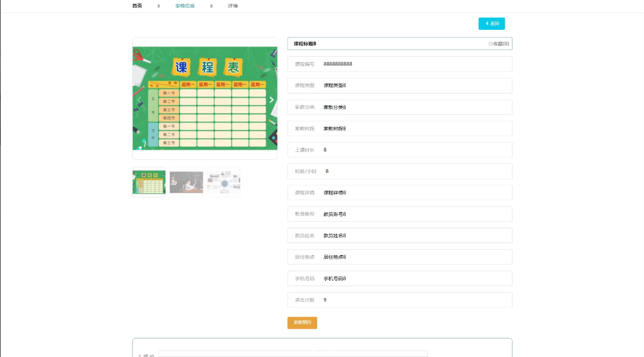Image resolution: width=644 pixels, height=357 pixels.
Task: Select the third gray diagram thumbnail
Action: point(224,182)
